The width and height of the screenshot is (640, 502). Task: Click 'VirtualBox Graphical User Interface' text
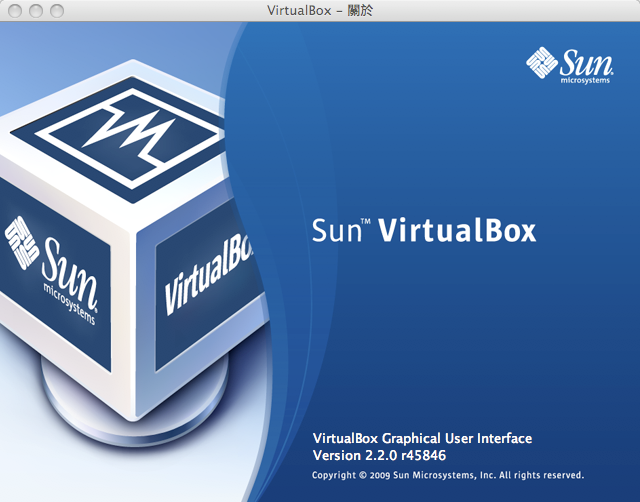422,439
